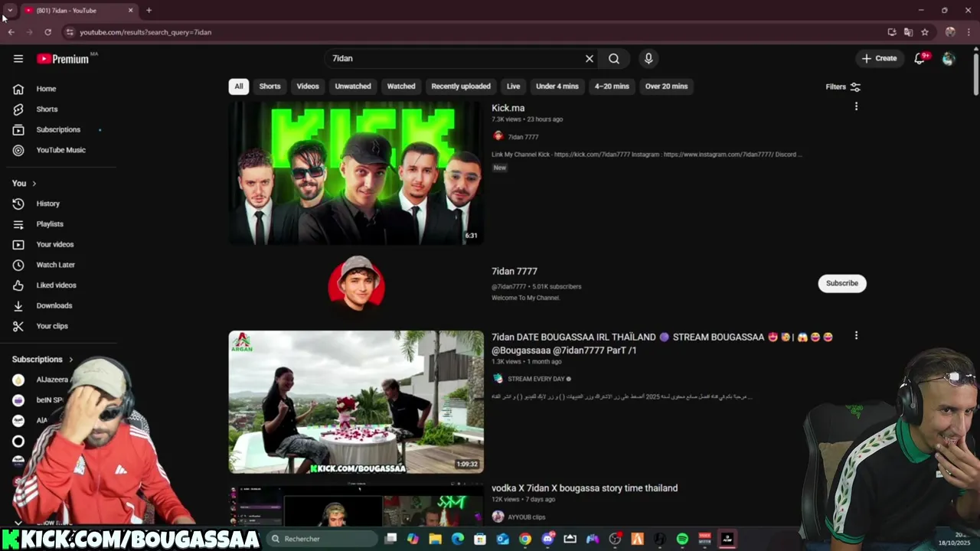Image resolution: width=980 pixels, height=551 pixels.
Task: Open the account avatar menu
Action: tap(949, 58)
